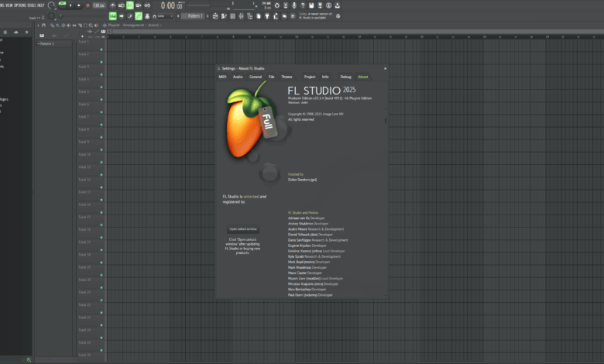Mute Track 9 using its green dot
604x364 pixels.
[101, 149]
